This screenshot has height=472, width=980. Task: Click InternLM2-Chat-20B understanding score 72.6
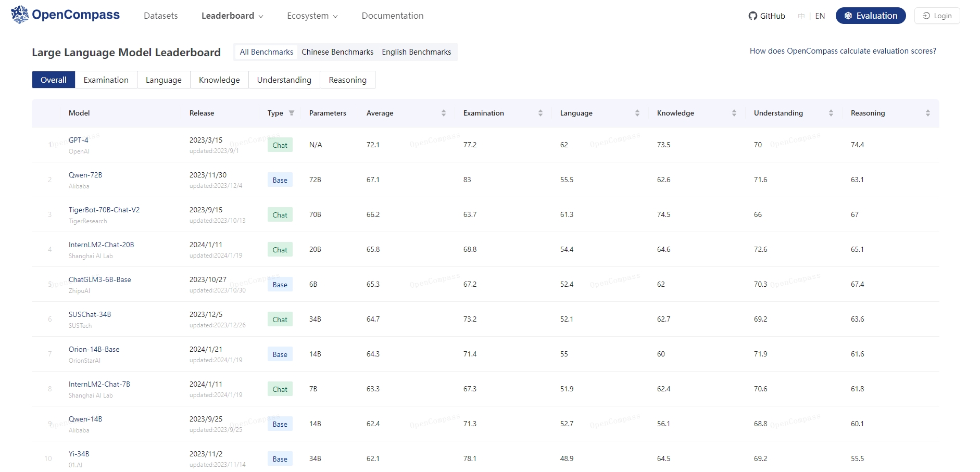[761, 249]
